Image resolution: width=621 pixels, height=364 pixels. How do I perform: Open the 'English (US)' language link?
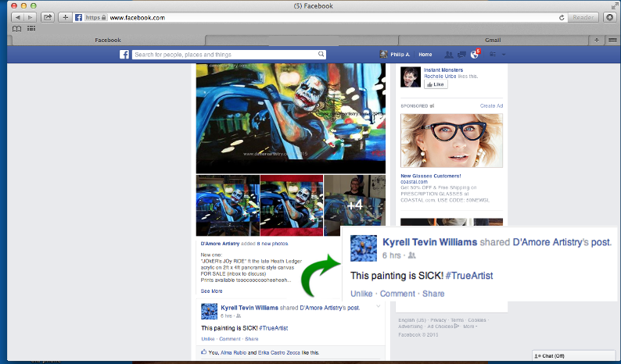(x=412, y=320)
